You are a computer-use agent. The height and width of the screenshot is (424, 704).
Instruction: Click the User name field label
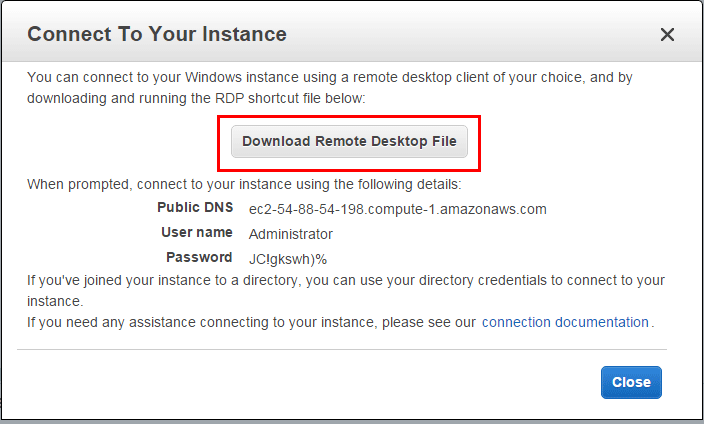click(197, 233)
